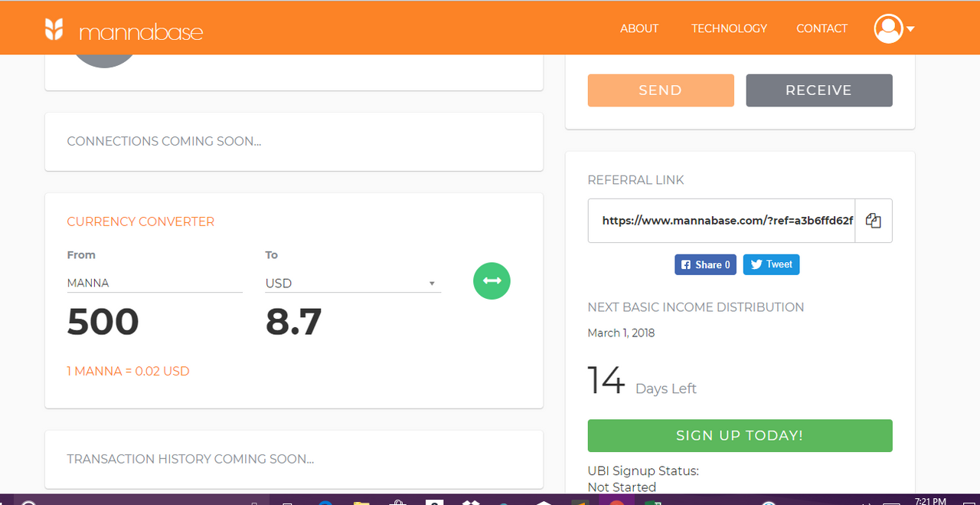Click the SEND button
980x505 pixels.
click(661, 90)
